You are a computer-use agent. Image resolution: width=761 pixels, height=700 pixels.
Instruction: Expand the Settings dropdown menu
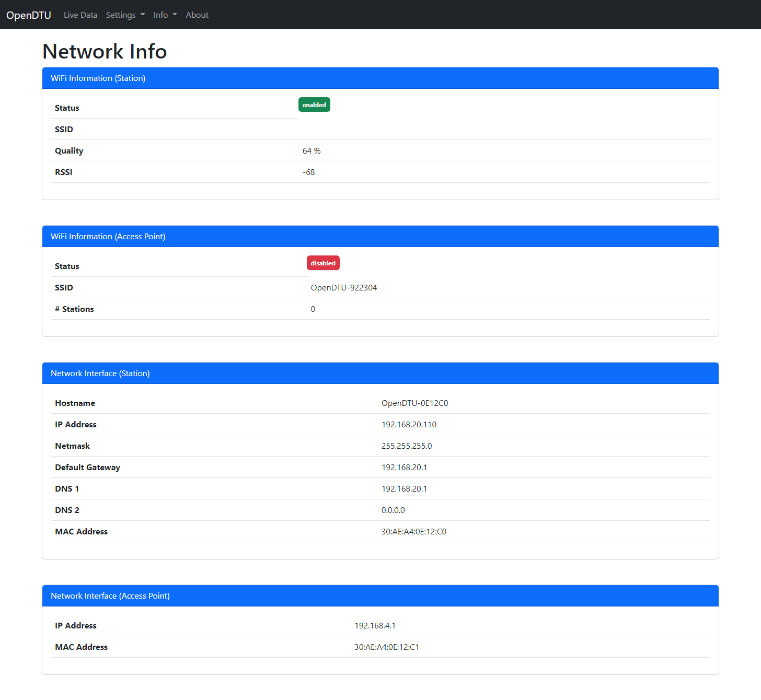tap(125, 15)
